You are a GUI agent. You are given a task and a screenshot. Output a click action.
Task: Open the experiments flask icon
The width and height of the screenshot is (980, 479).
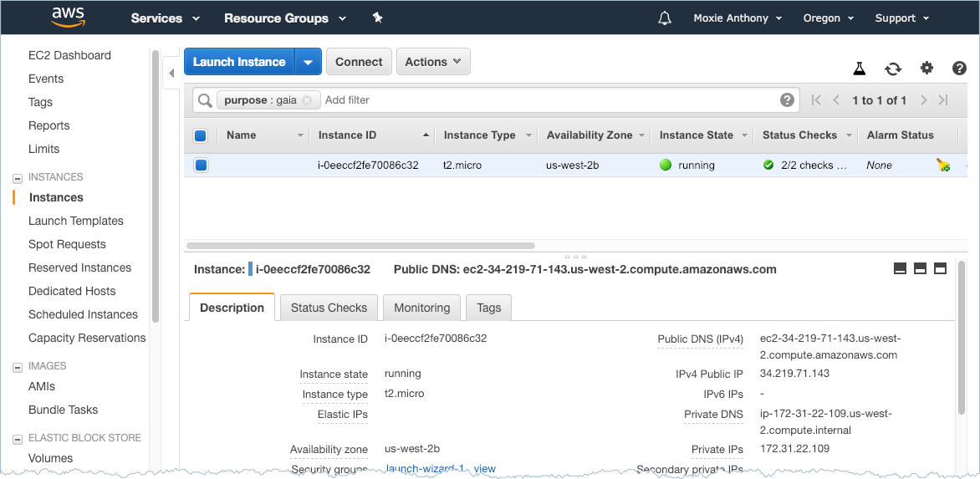pos(860,68)
